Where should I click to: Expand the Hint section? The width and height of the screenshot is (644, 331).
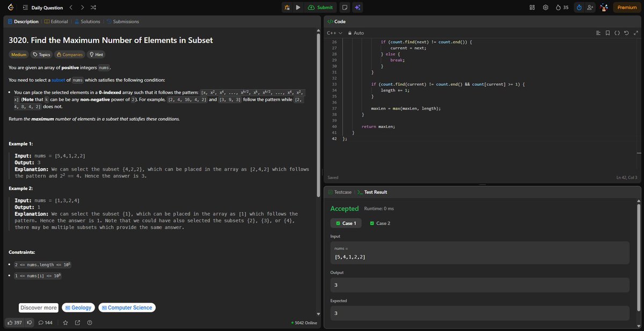tap(96, 55)
